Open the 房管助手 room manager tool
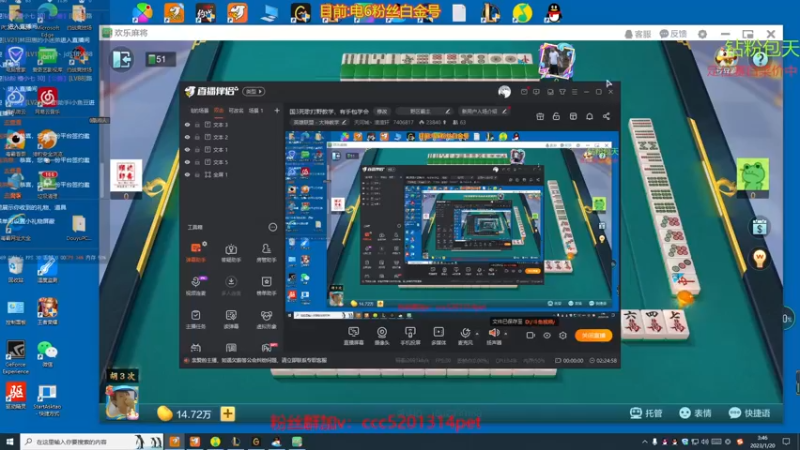 266,252
